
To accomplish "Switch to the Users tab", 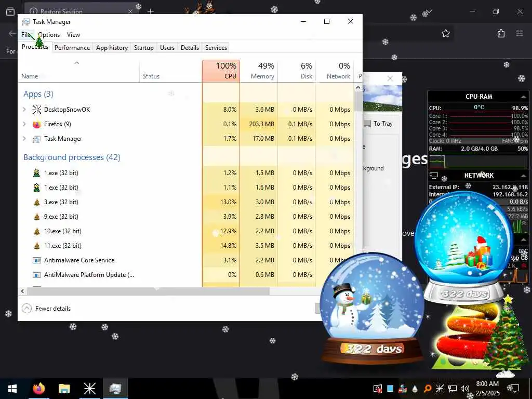I will 167,47.
